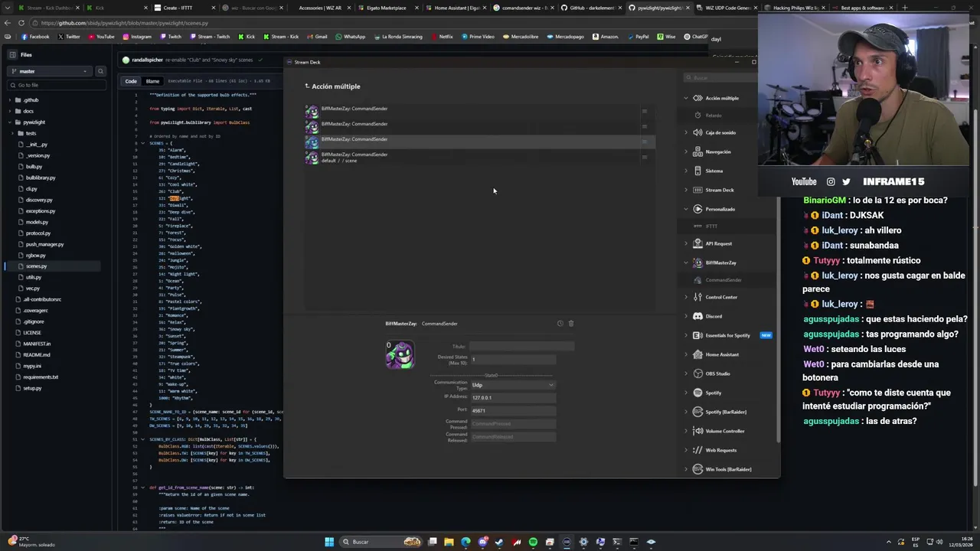Image resolution: width=980 pixels, height=551 pixels.
Task: Click the Port field showing 45671
Action: pyautogui.click(x=513, y=411)
